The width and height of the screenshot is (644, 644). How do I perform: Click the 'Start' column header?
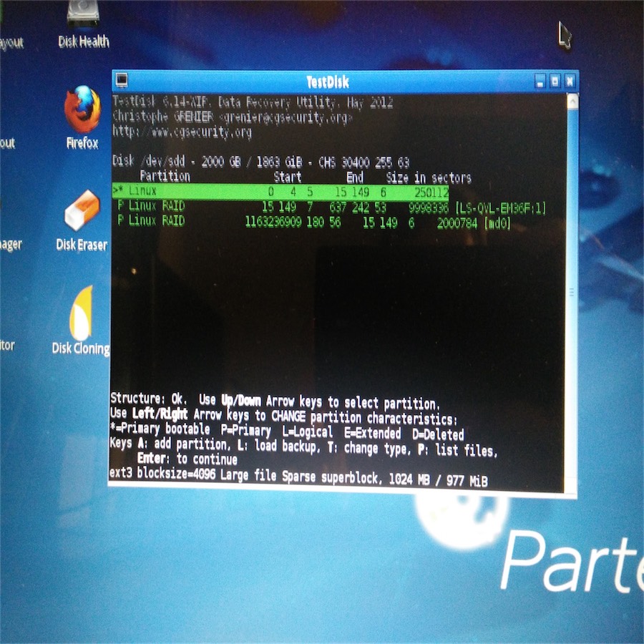(288, 177)
